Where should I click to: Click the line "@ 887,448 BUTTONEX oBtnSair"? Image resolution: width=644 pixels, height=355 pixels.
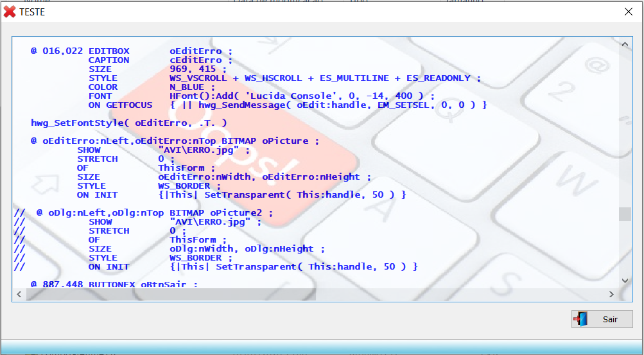pos(114,284)
